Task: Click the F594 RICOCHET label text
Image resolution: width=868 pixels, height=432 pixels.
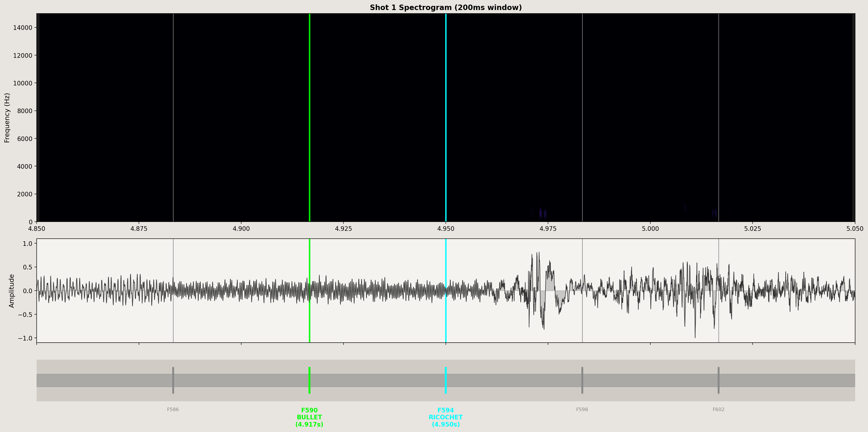Action: click(446, 418)
